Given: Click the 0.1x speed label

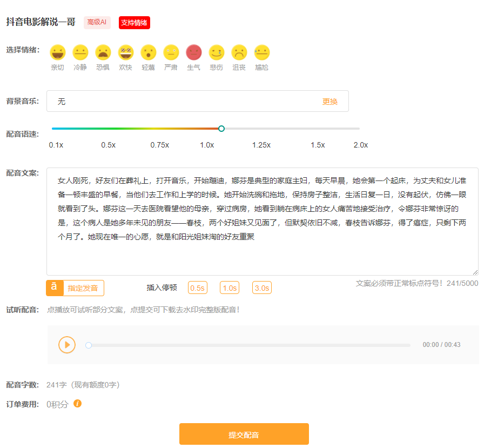Looking at the screenshot, I should [56, 145].
